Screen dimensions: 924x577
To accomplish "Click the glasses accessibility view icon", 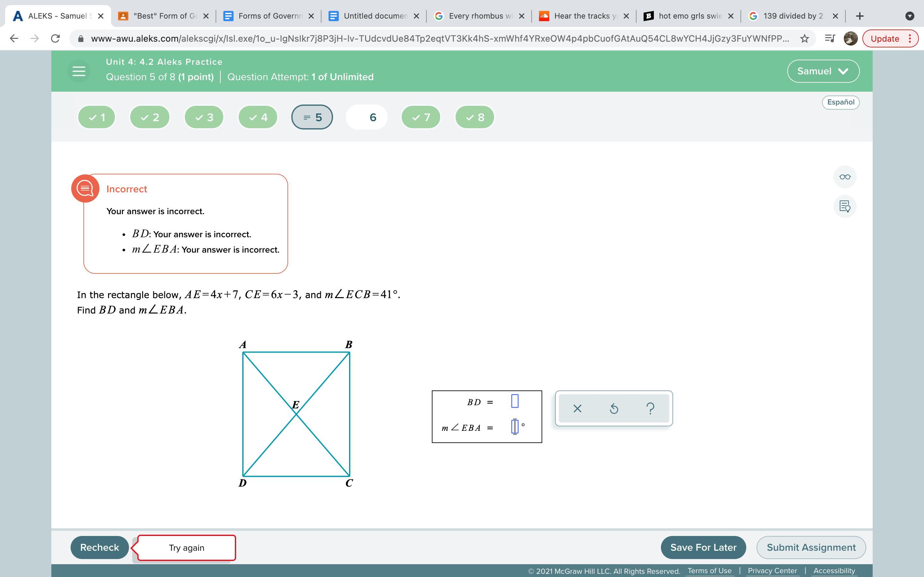I will 844,177.
